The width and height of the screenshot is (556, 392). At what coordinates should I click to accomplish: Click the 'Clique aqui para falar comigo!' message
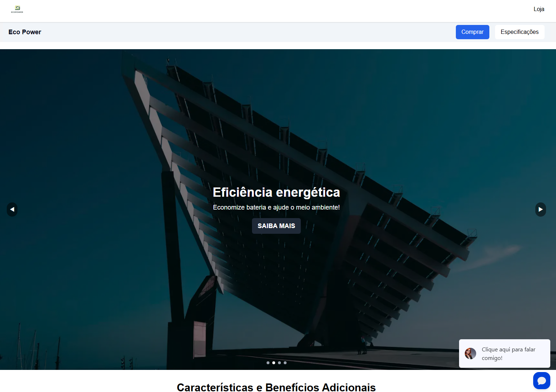tap(509, 354)
